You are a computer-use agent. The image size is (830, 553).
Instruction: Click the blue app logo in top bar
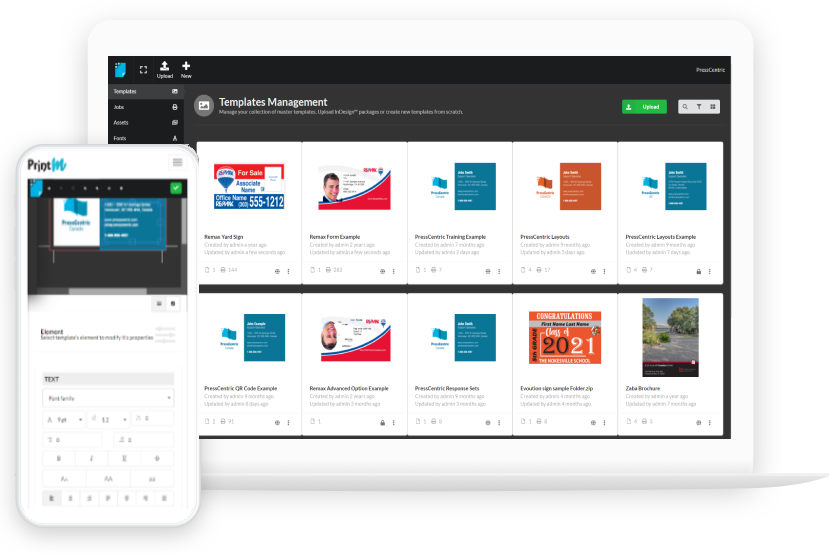pos(120,70)
